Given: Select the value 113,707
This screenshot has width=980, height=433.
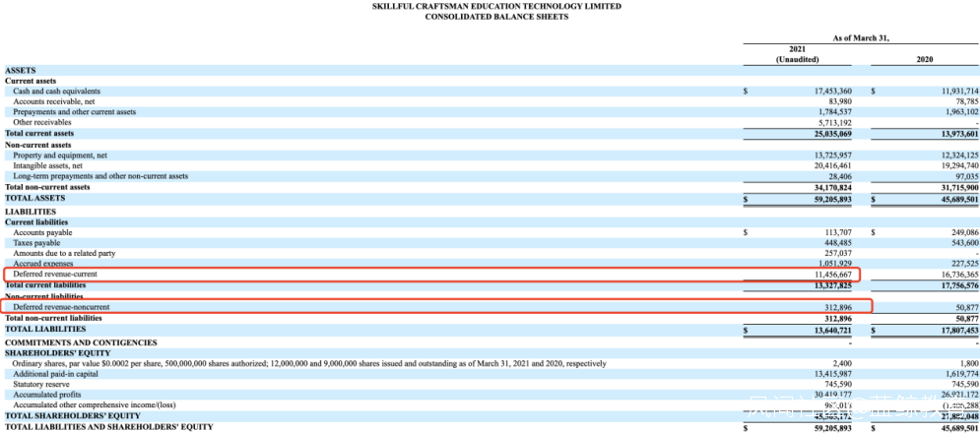Looking at the screenshot, I should 838,232.
